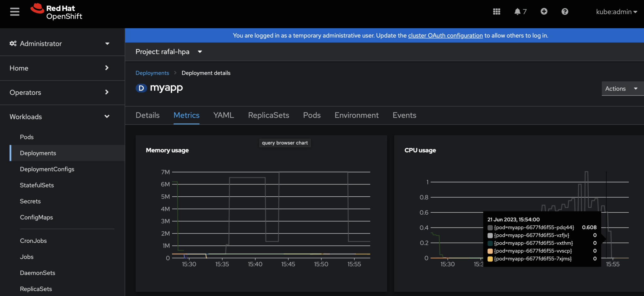The width and height of the screenshot is (644, 296).
Task: Open the ReplicaSets tab
Action: 269,115
